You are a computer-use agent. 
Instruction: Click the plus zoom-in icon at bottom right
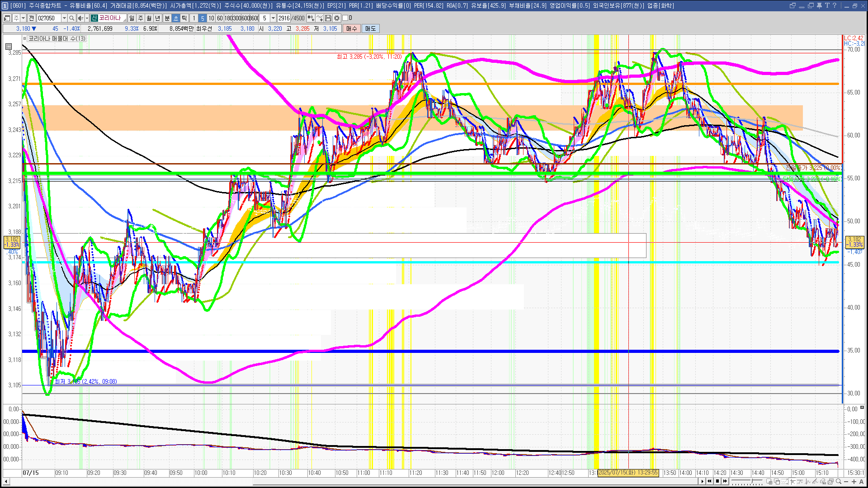(854, 482)
